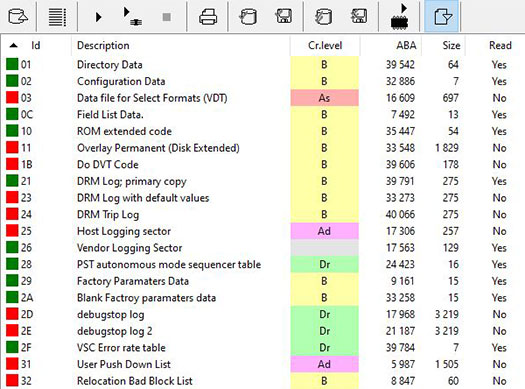Select Blank Factroy paramaters data row
Screen dimensions: 525x389
[146, 298]
